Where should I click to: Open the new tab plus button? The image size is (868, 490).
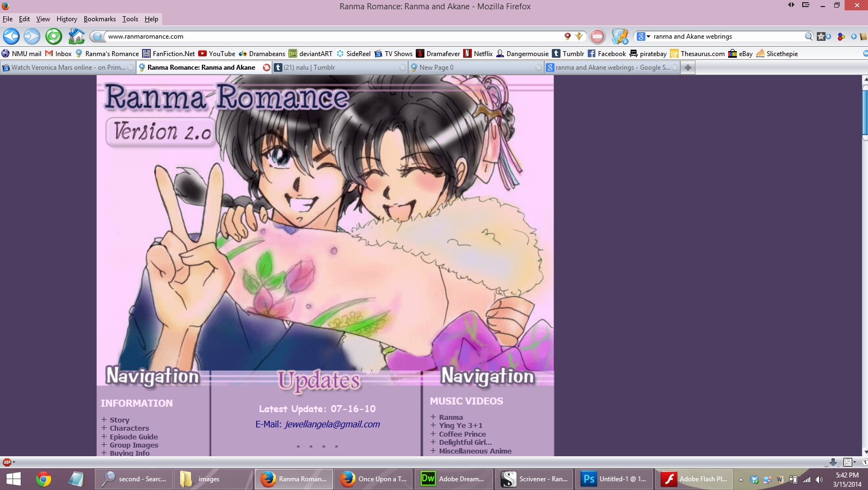(x=688, y=68)
